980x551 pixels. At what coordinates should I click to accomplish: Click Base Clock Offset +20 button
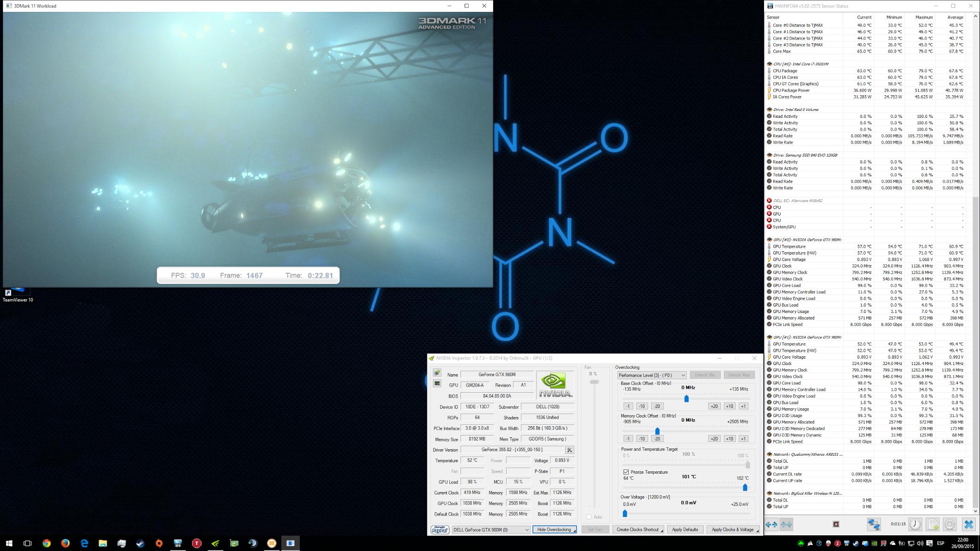[714, 406]
